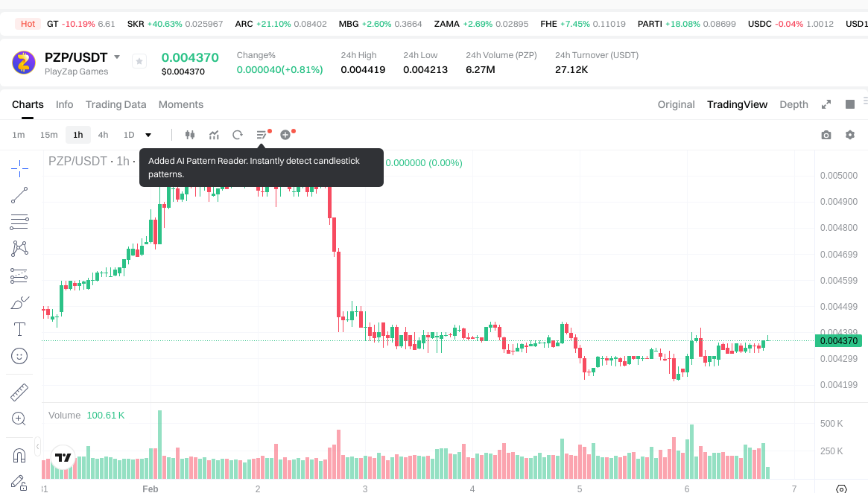Open chart settings gear

point(849,135)
